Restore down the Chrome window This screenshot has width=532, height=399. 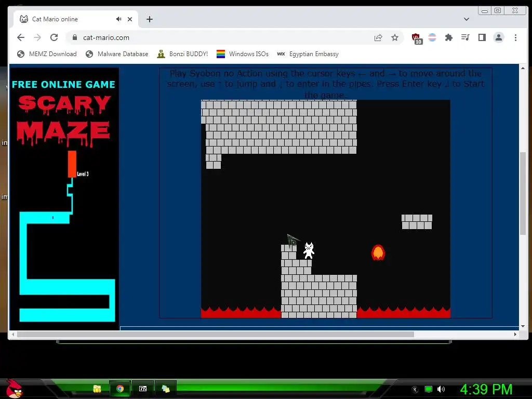pos(498,11)
